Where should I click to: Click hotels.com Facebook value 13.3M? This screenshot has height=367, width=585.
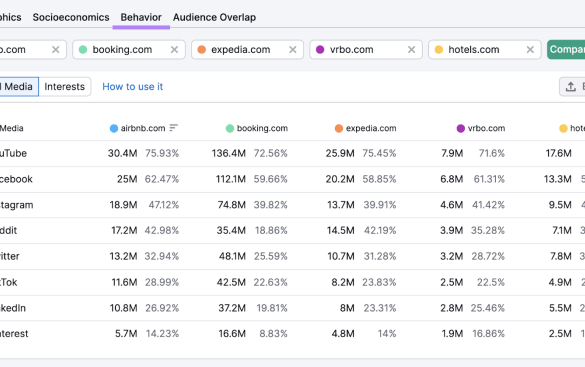(x=558, y=179)
